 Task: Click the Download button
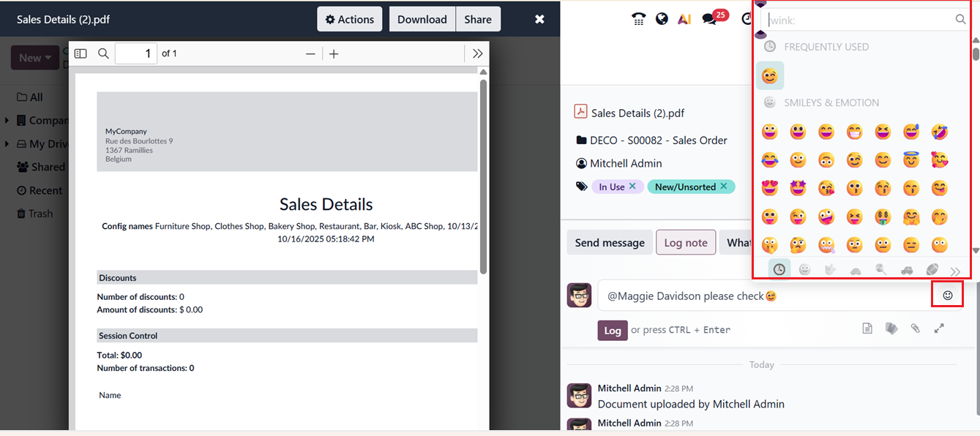pos(422,20)
